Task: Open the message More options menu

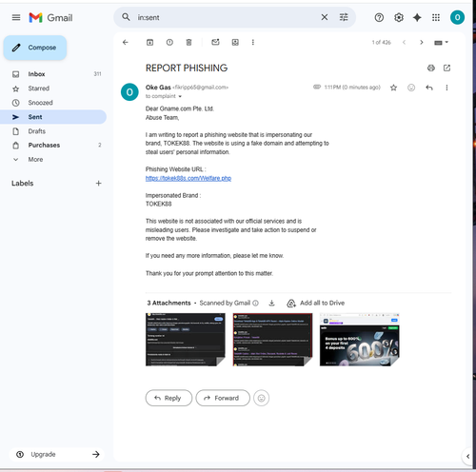Action: point(446,88)
